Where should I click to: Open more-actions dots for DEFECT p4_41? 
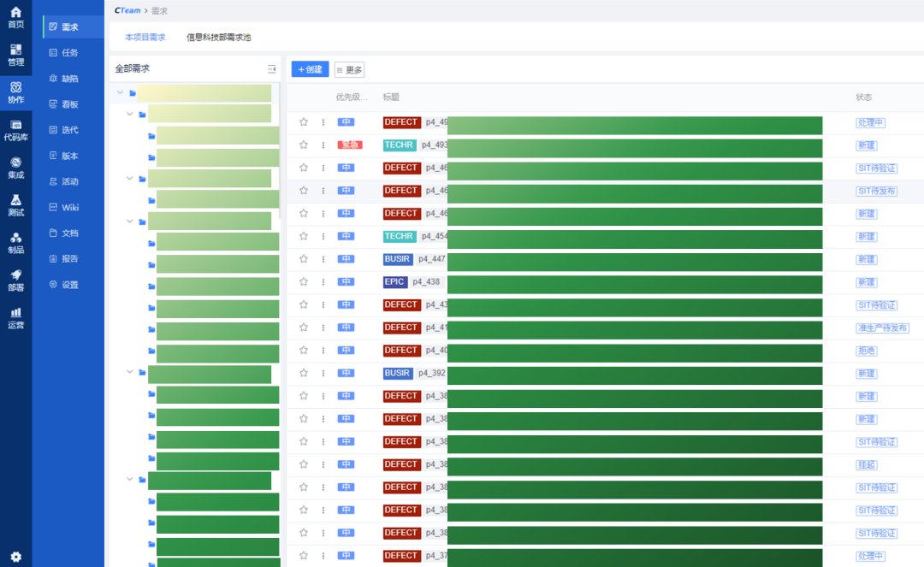[323, 328]
